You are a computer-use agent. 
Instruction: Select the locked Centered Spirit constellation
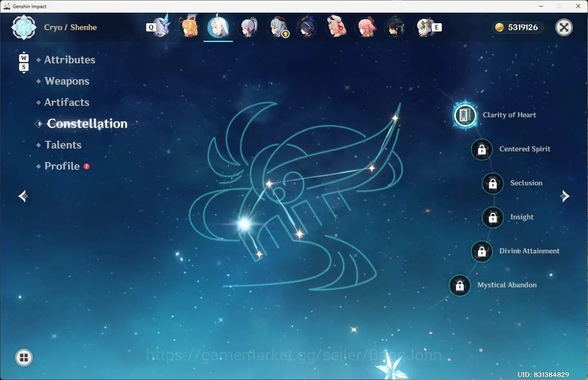point(482,149)
